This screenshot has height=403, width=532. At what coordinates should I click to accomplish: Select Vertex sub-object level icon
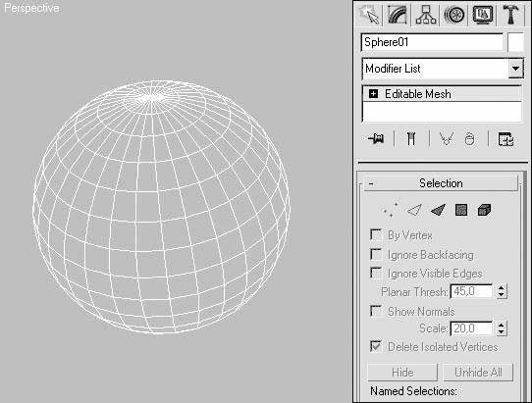click(x=391, y=210)
